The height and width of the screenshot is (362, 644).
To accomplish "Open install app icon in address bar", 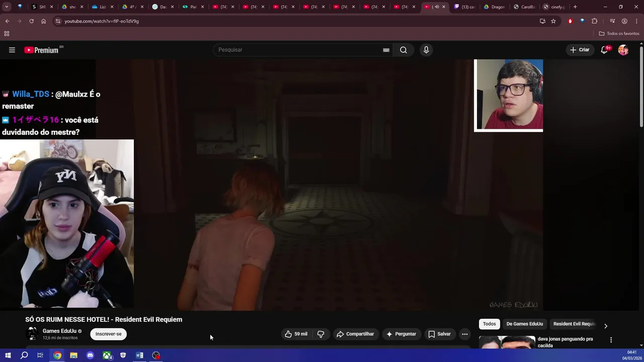I will tap(542, 21).
